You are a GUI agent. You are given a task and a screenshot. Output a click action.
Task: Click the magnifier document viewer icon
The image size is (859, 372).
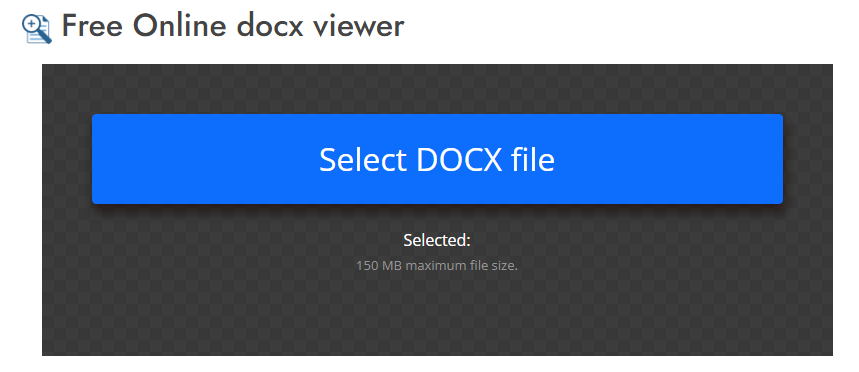tap(37, 29)
